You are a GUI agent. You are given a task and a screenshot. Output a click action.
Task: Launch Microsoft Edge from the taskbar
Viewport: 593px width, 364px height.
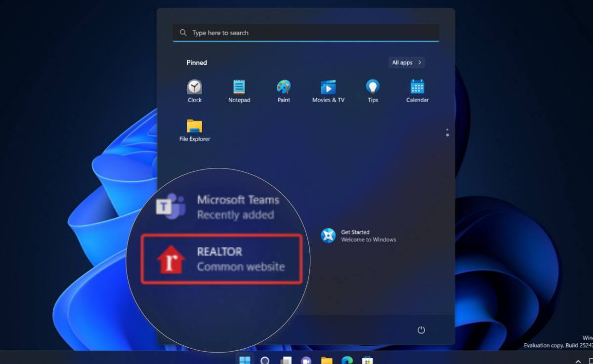pyautogui.click(x=347, y=360)
